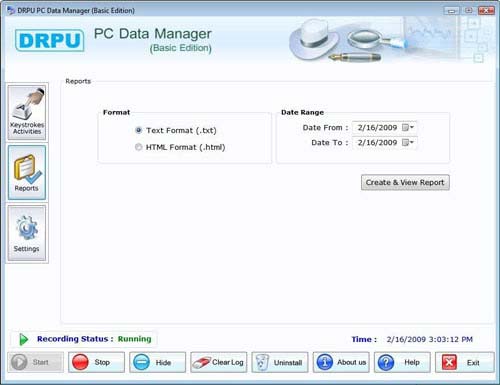Image resolution: width=500 pixels, height=385 pixels.
Task: Click the grayed Start button
Action: [36, 362]
